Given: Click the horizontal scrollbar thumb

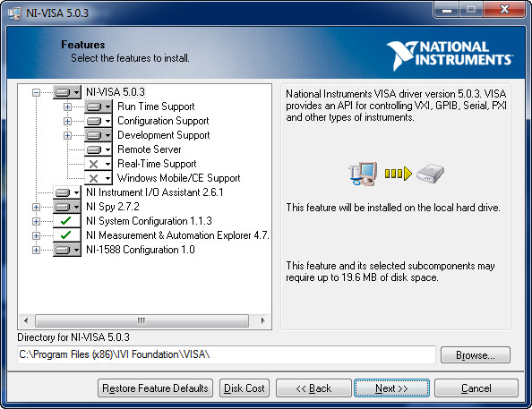Looking at the screenshot, I should (x=142, y=320).
